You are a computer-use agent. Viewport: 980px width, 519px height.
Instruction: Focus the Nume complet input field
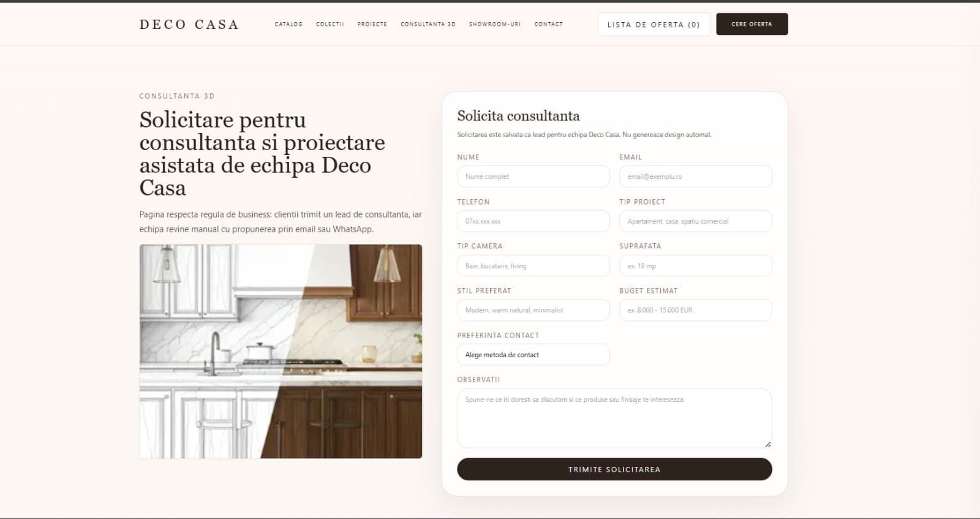click(533, 176)
